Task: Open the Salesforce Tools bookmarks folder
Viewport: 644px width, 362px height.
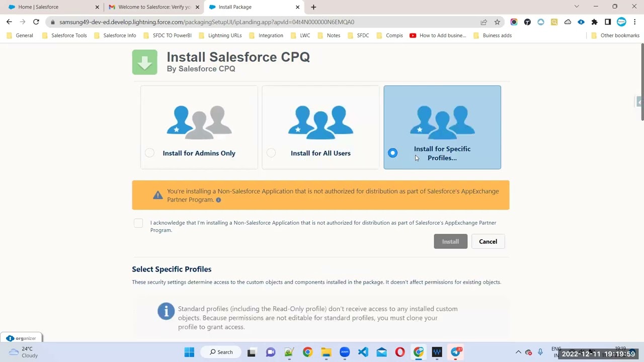Action: [x=64, y=36]
